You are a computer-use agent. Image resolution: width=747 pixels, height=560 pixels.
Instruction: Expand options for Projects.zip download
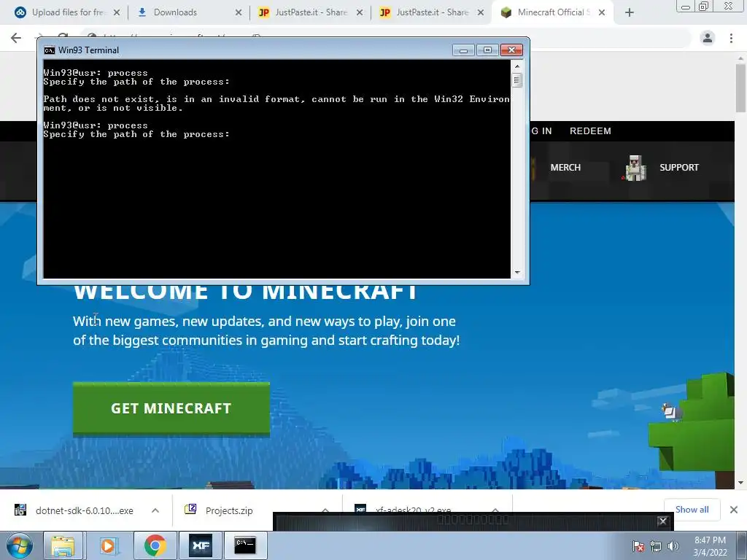[325, 510]
